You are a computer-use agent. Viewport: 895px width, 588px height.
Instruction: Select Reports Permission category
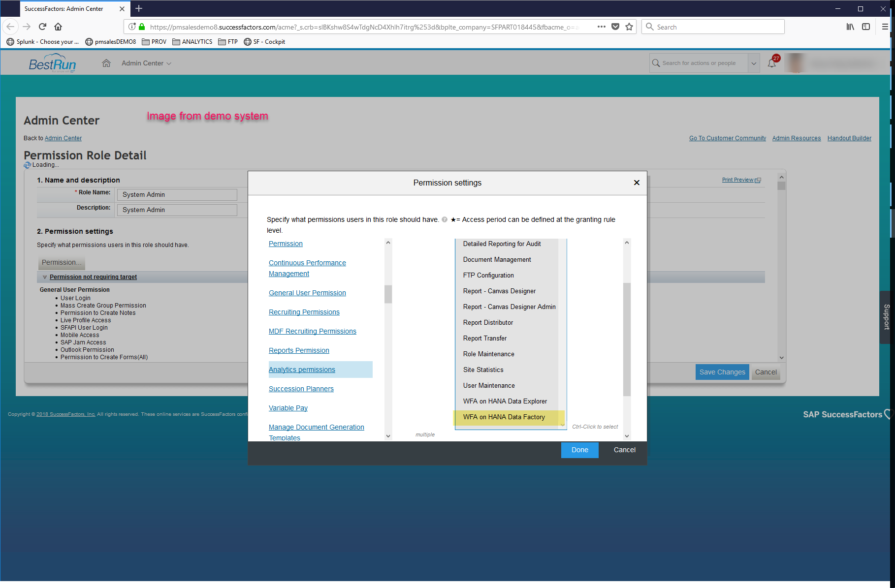point(299,350)
